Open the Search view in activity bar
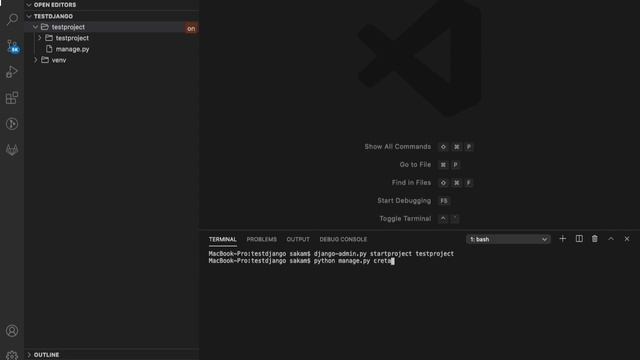Image resolution: width=640 pixels, height=360 pixels. click(x=12, y=19)
